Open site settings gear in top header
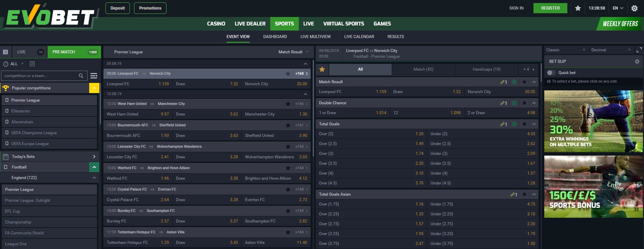The width and height of the screenshot is (644, 249). click(635, 8)
